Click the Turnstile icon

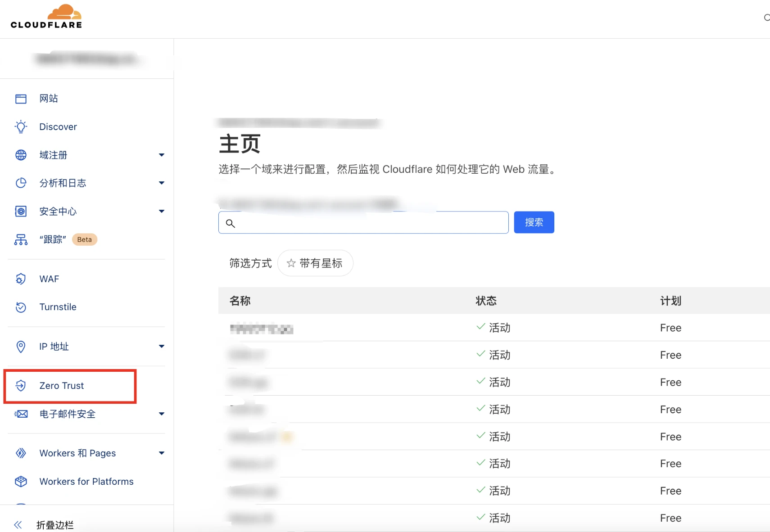[x=21, y=307]
